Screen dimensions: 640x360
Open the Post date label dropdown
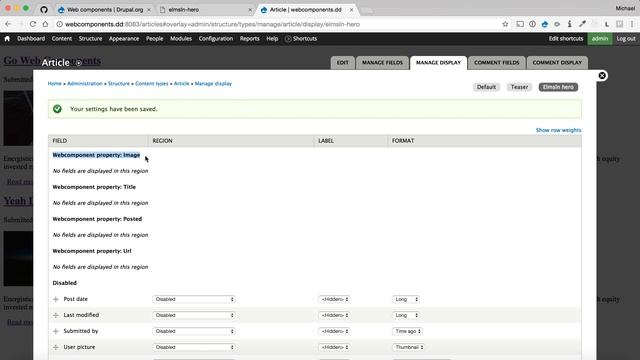tap(334, 299)
